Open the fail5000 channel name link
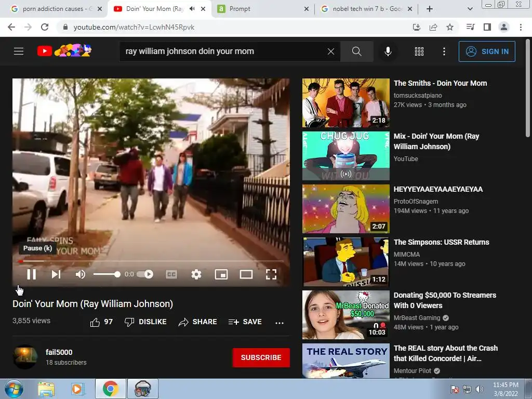Viewport: 532px width, 399px height. pos(59,352)
